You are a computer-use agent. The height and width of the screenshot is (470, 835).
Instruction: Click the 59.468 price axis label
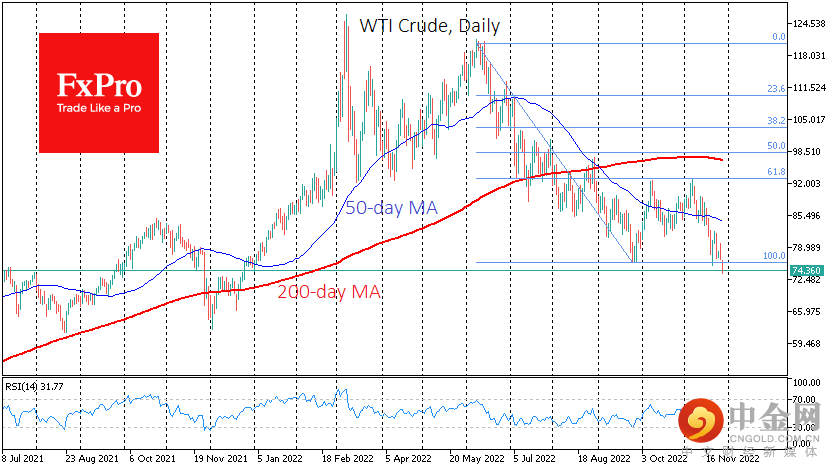pyautogui.click(x=807, y=344)
